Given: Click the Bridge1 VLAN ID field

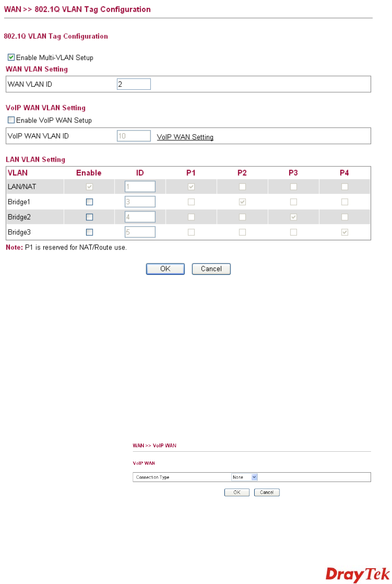Looking at the screenshot, I should (140, 202).
